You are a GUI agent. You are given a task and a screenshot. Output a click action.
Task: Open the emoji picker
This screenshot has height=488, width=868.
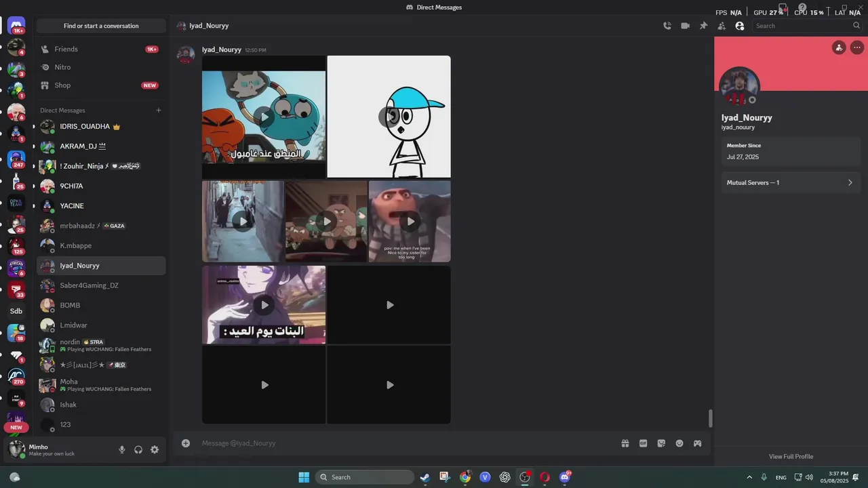pyautogui.click(x=679, y=443)
